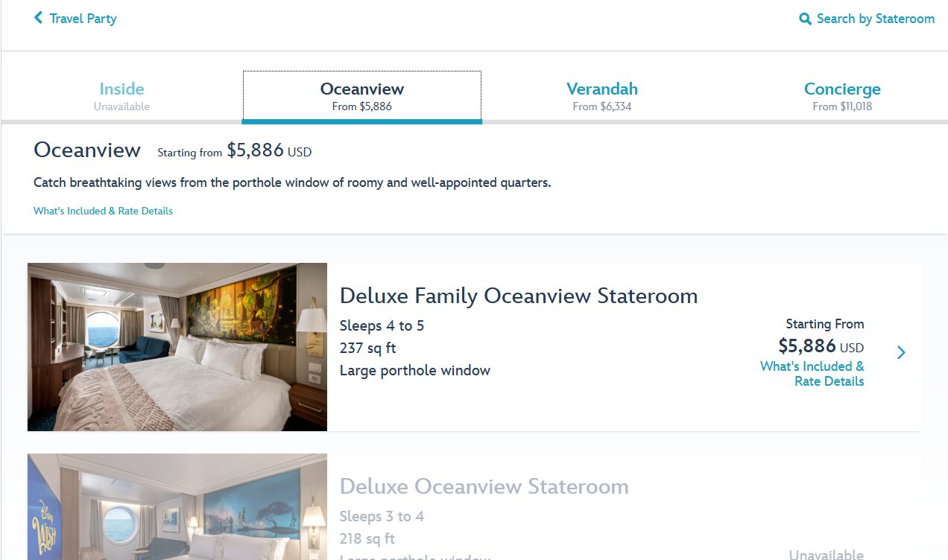The width and height of the screenshot is (948, 560).
Task: Open What's Included link below Oceanview description
Action: tap(103, 211)
